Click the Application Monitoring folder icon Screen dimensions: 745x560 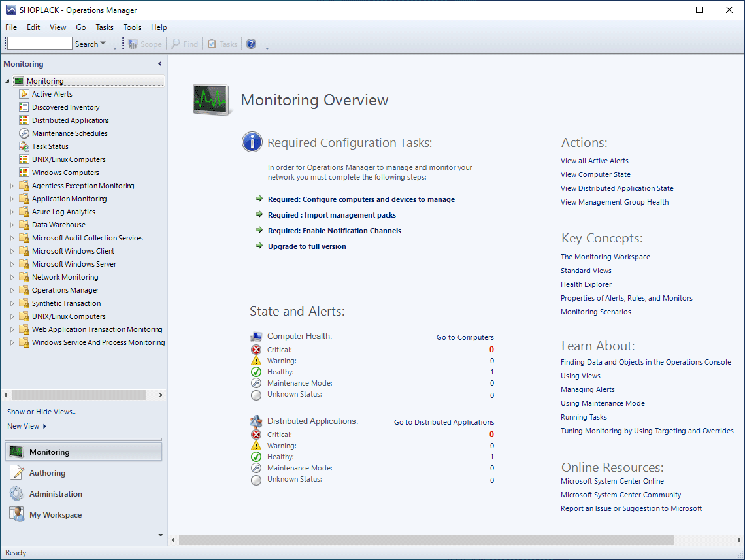[24, 199]
